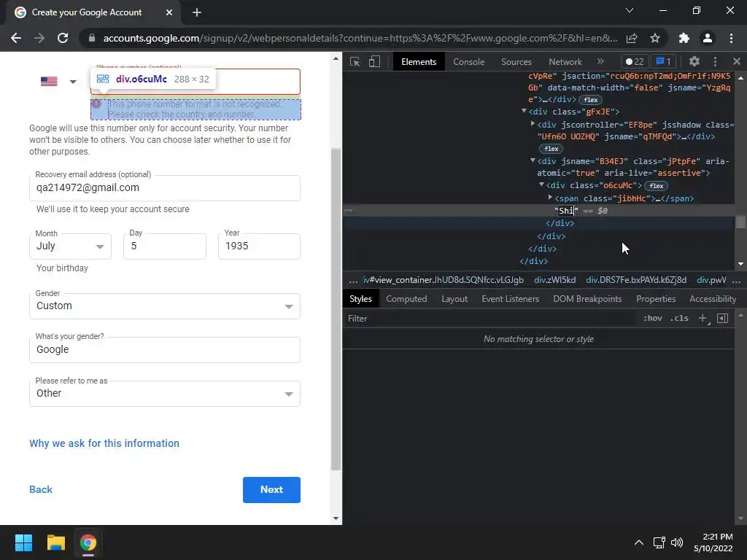The width and height of the screenshot is (747, 560).
Task: Open DevTools settings gear
Action: [x=694, y=61]
